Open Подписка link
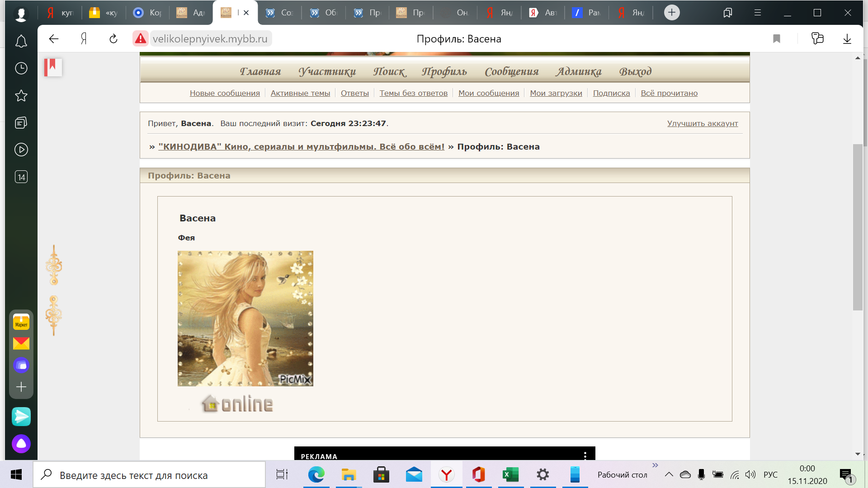Screen dimensions: 868x488 [x=611, y=93]
